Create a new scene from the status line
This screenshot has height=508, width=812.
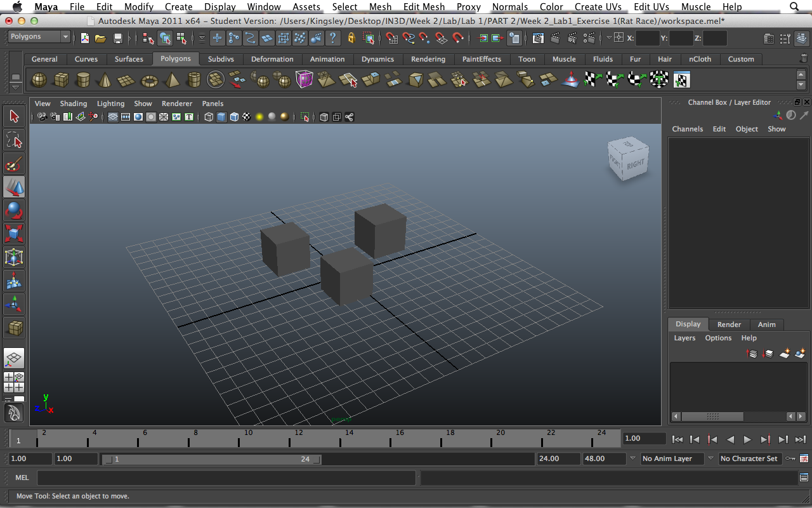click(84, 38)
